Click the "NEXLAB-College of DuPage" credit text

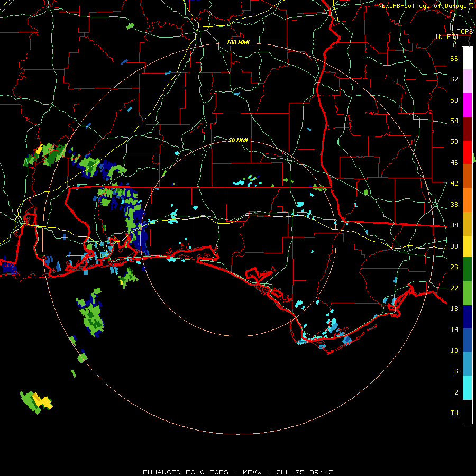click(422, 6)
